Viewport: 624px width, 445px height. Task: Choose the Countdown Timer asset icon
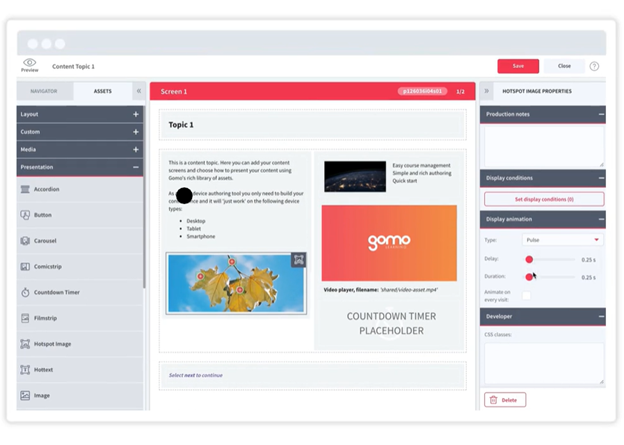(26, 293)
